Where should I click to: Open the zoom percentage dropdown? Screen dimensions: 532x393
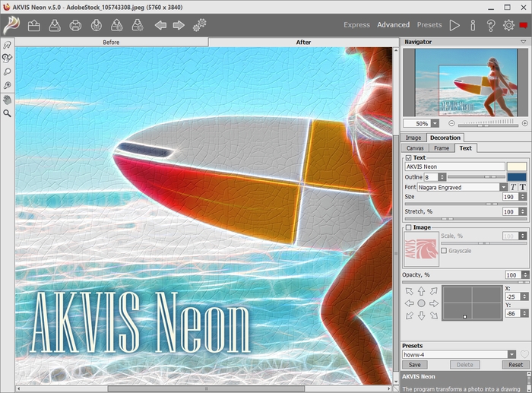(435, 124)
